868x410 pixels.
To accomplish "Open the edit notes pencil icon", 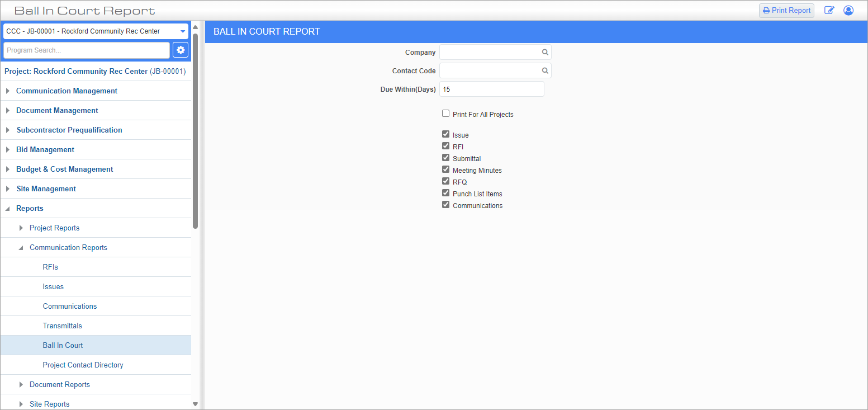I will (829, 11).
